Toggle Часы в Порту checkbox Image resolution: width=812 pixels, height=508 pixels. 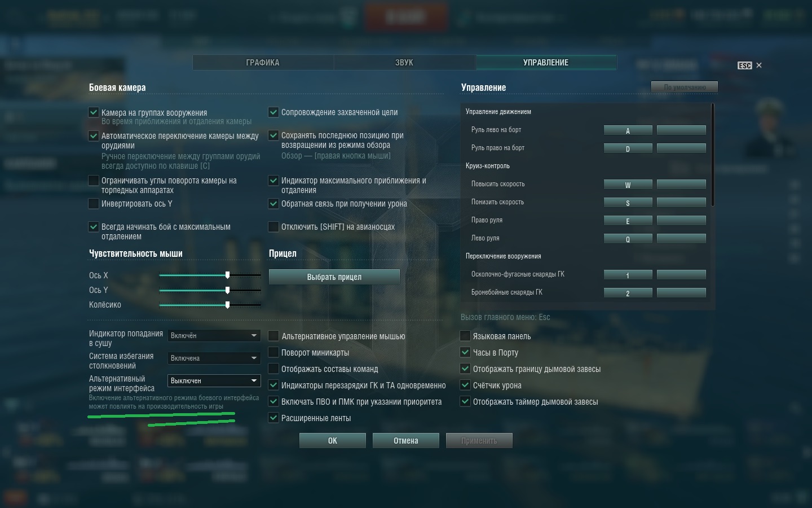coord(465,352)
